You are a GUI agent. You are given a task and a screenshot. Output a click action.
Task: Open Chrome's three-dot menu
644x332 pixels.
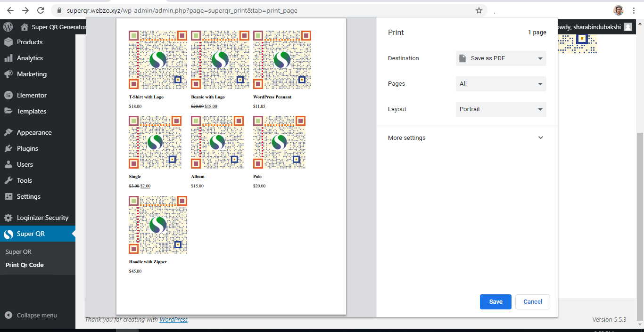(x=635, y=10)
